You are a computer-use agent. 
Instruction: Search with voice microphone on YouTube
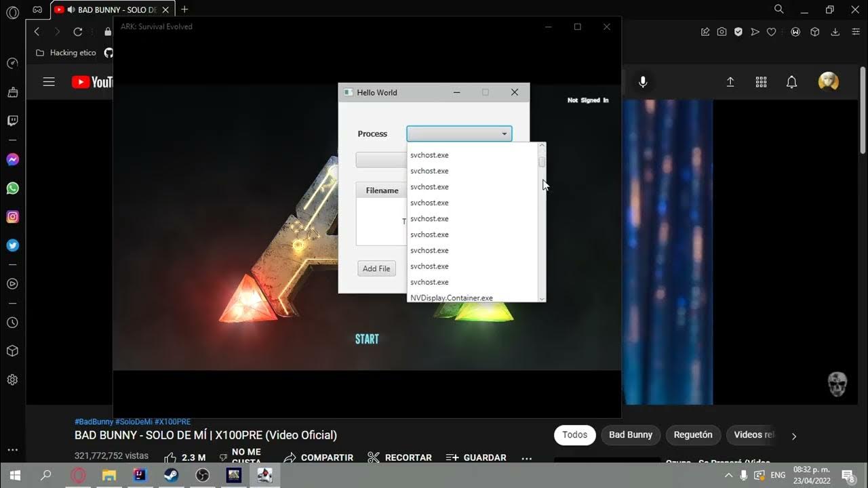pyautogui.click(x=643, y=82)
